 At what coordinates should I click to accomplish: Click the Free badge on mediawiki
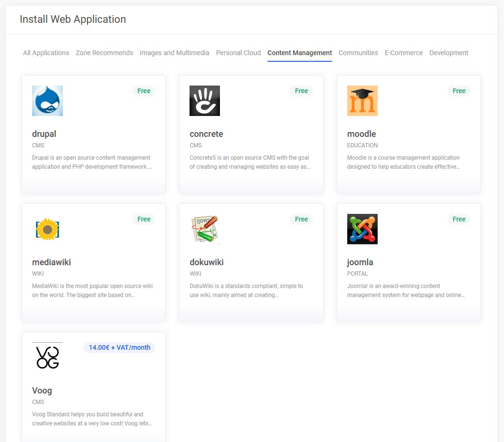click(143, 219)
